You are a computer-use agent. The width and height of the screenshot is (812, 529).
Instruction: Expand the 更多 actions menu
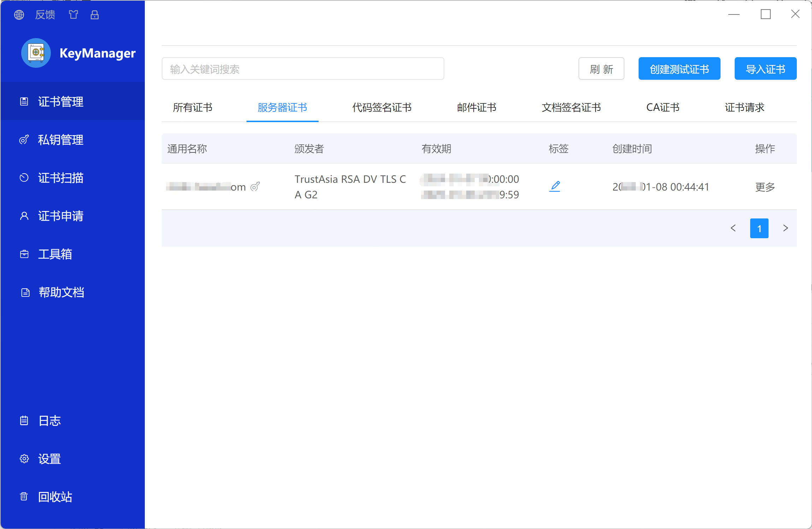(765, 187)
